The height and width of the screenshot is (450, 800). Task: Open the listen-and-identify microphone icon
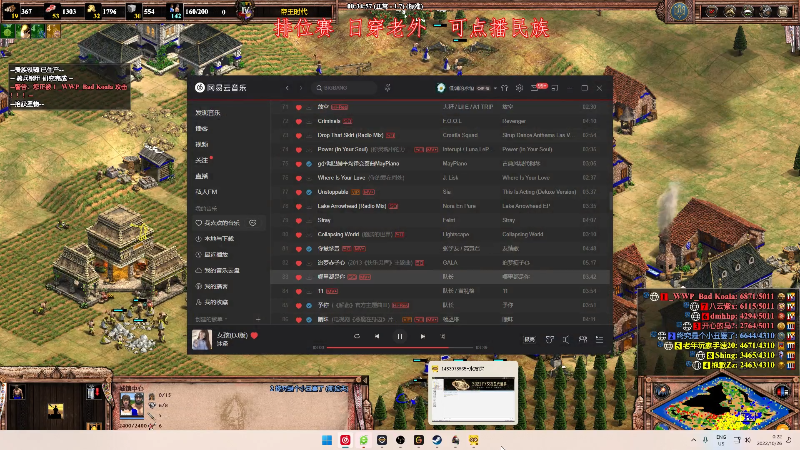(387, 88)
